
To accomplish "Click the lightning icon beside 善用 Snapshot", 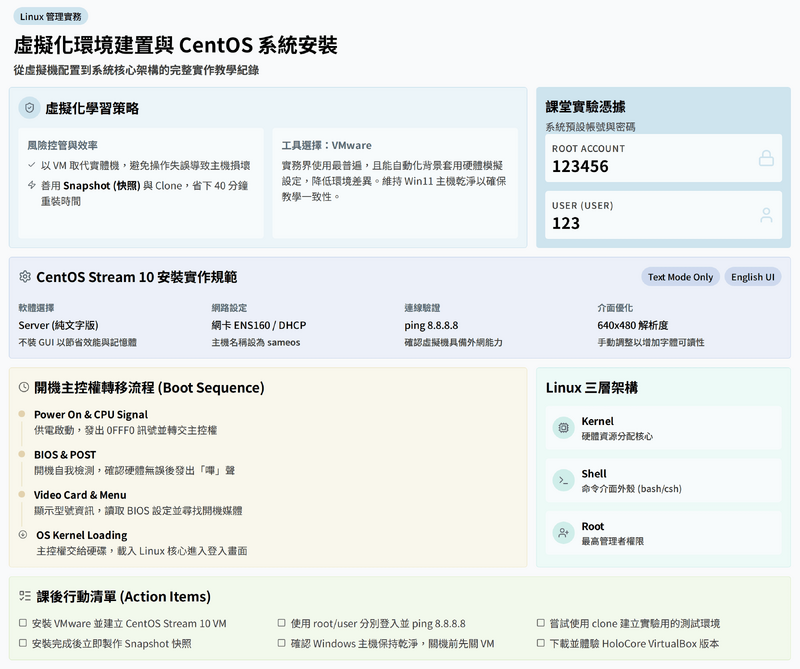I will coord(31,185).
